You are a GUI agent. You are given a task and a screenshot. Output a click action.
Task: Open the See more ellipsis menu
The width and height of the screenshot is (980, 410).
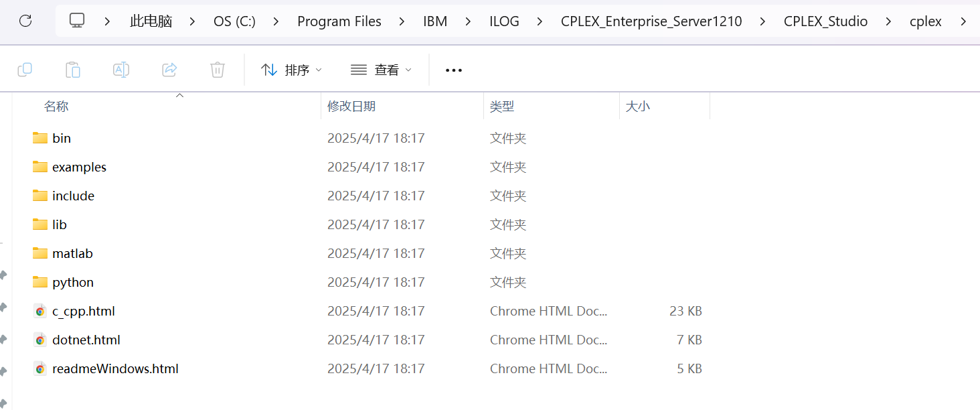click(x=453, y=69)
